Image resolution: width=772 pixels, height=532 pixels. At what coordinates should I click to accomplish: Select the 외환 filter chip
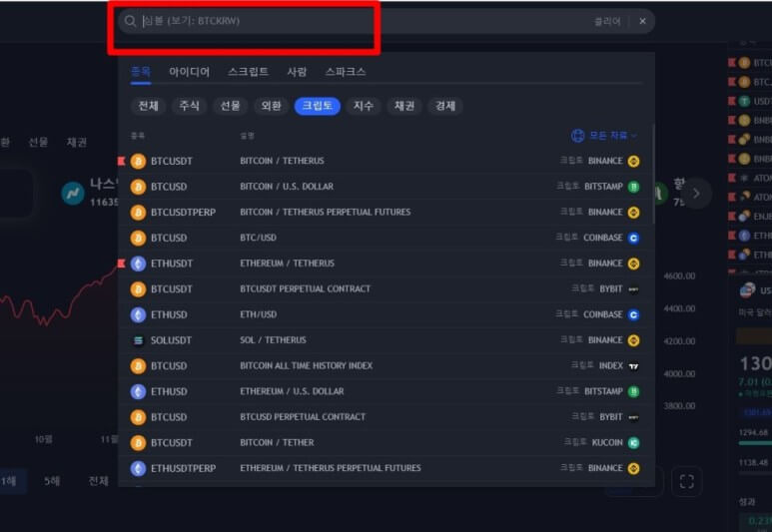[271, 106]
